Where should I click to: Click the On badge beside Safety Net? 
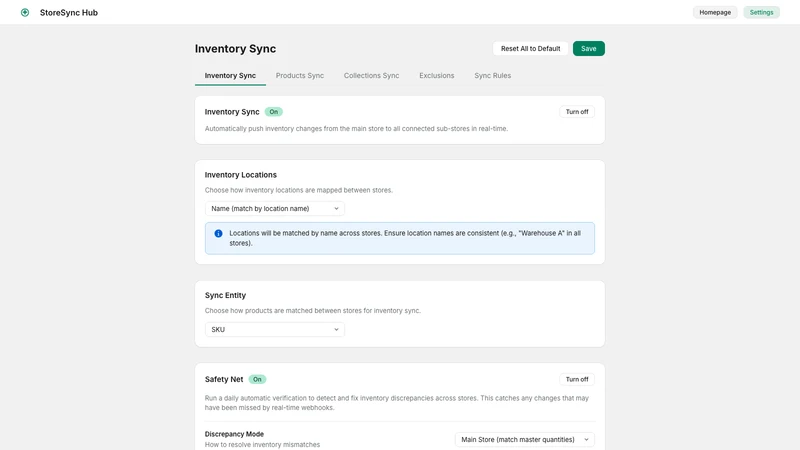pos(257,379)
